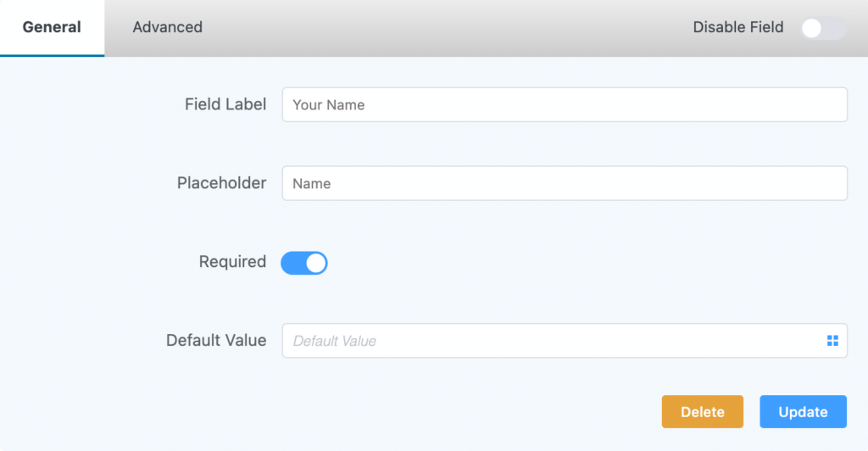
Task: Turn off the Required toggle
Action: [x=304, y=263]
